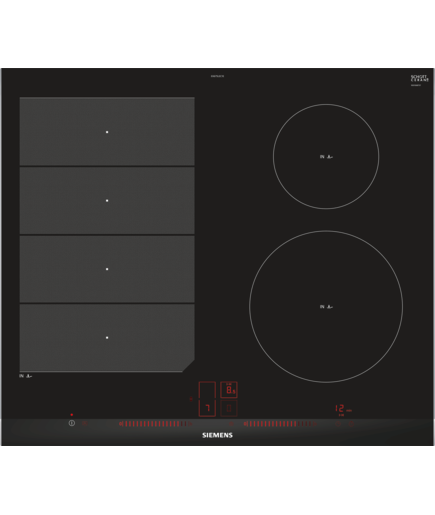Tap the red symbol next to power button
Viewport: 435px width, 515px height.
tap(85, 423)
